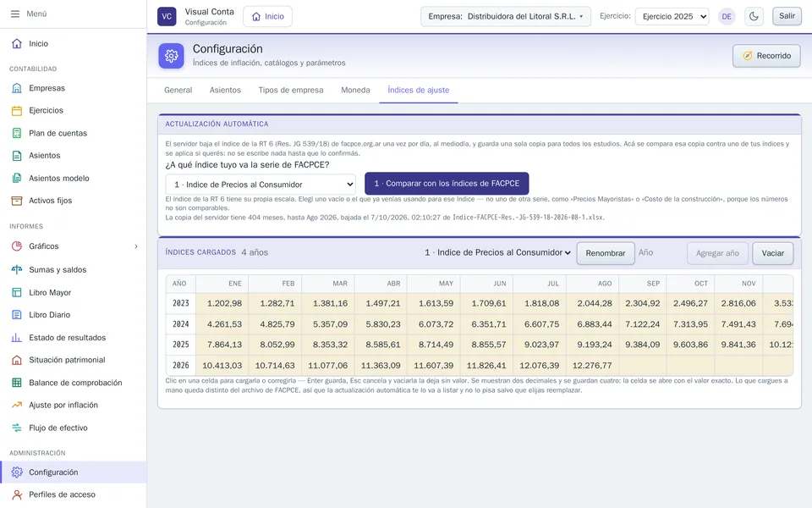Click the 2023 JUN cell 1.709,61
The width and height of the screenshot is (812, 508).
point(486,303)
